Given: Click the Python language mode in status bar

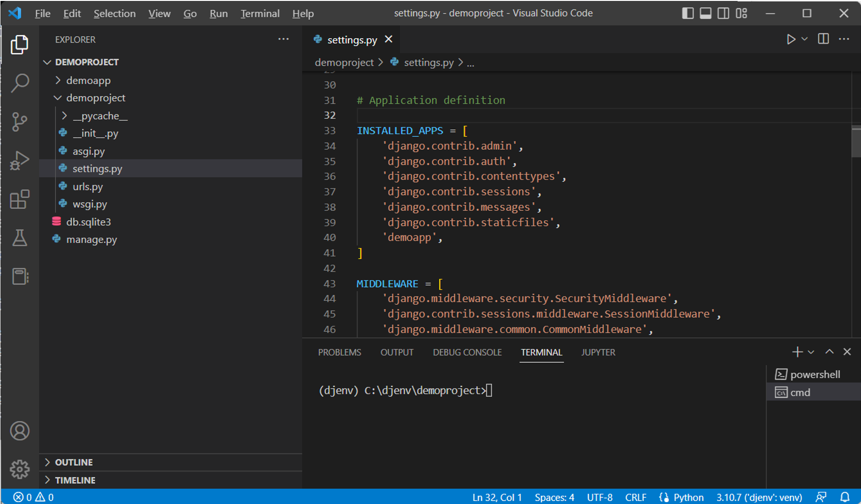Looking at the screenshot, I should tap(688, 497).
